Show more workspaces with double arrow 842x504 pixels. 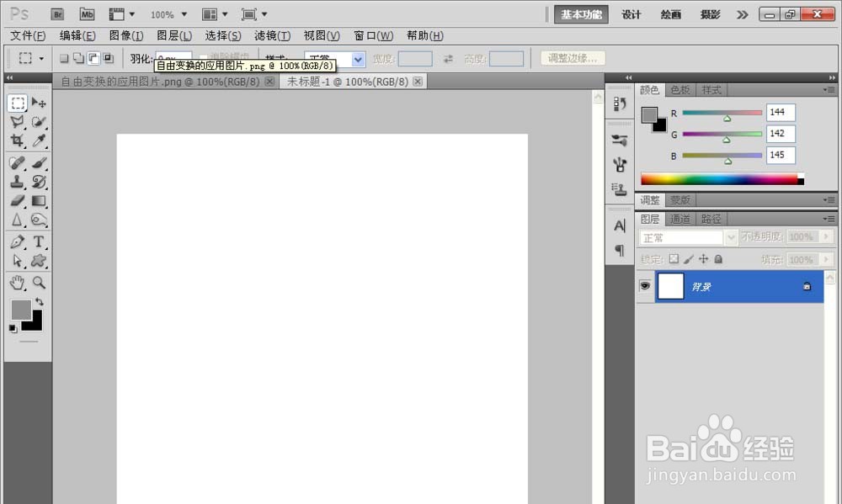coord(742,14)
